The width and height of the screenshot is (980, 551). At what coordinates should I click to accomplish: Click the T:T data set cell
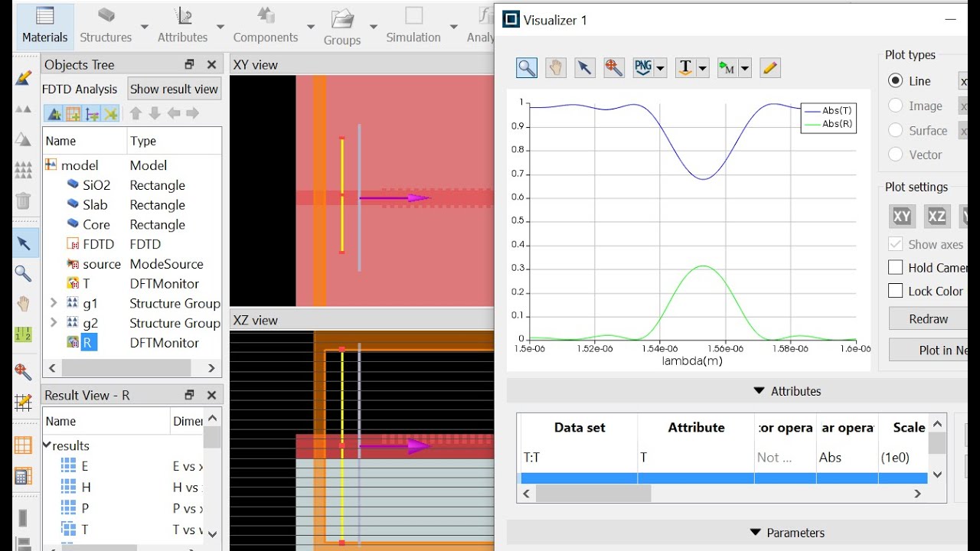pyautogui.click(x=579, y=458)
